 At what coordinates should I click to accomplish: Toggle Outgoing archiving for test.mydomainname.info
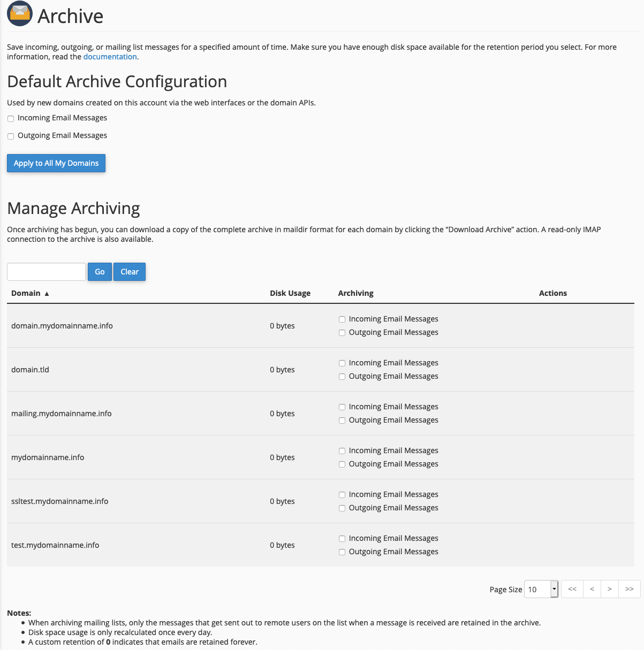point(342,552)
